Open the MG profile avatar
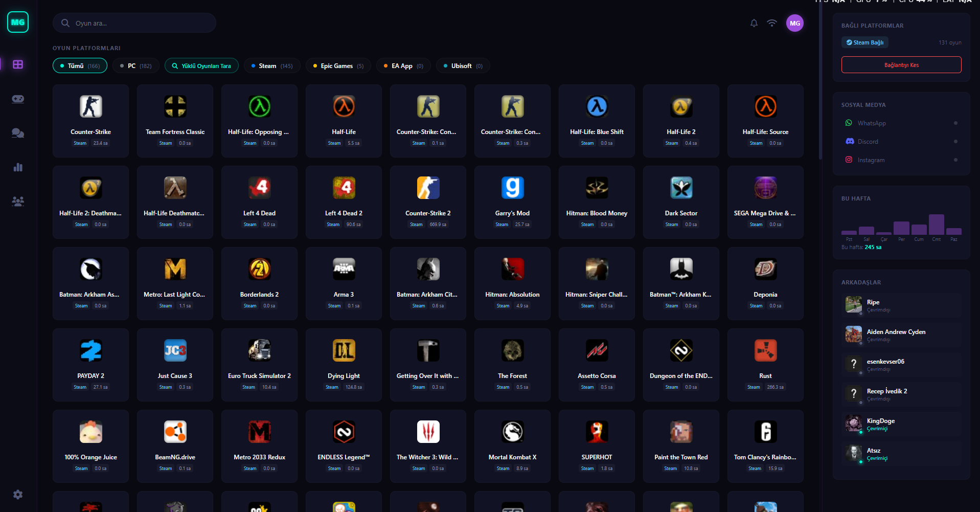 [795, 23]
